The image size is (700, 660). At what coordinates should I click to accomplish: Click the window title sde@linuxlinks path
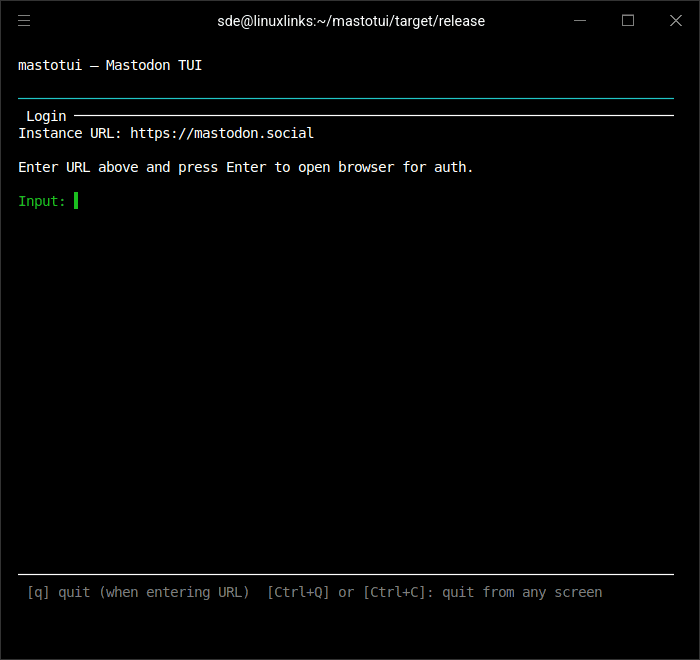[x=351, y=21]
